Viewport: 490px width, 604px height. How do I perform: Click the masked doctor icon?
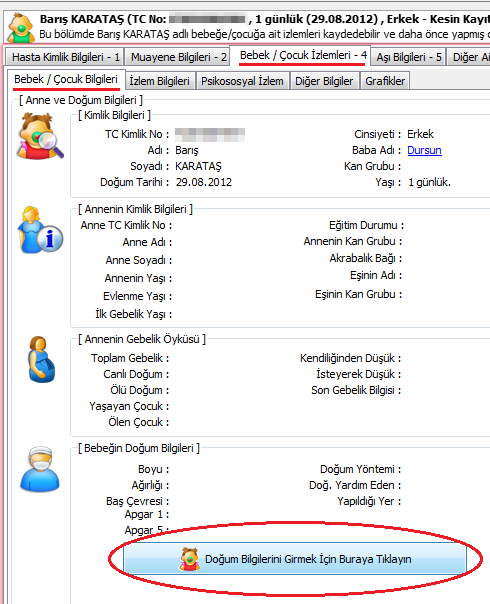point(40,469)
